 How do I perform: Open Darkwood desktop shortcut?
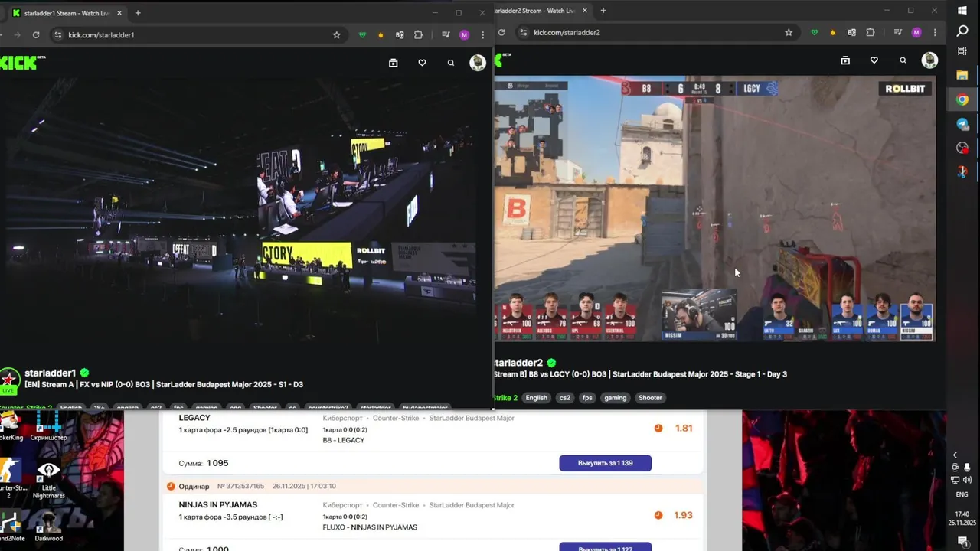48,525
